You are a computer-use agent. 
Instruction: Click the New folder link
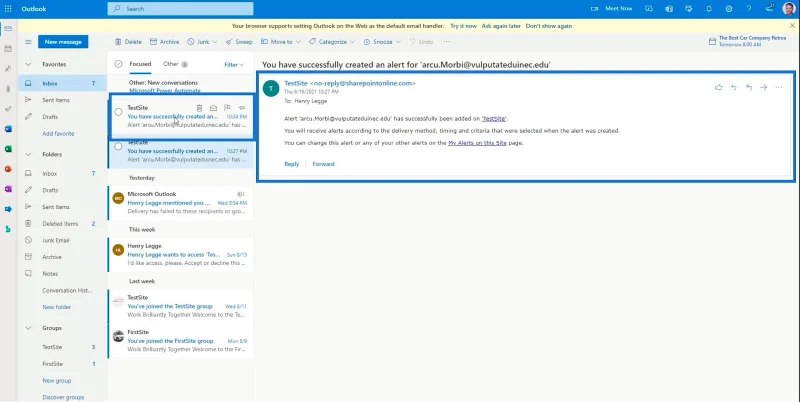(57, 307)
